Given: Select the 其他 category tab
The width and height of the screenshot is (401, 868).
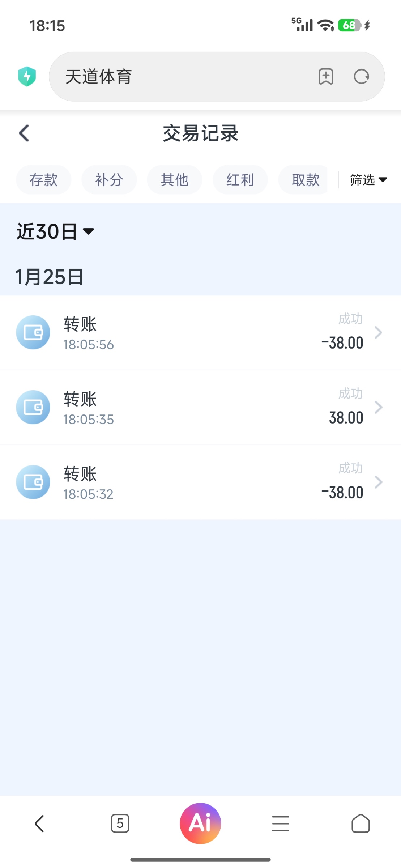Looking at the screenshot, I should point(175,180).
